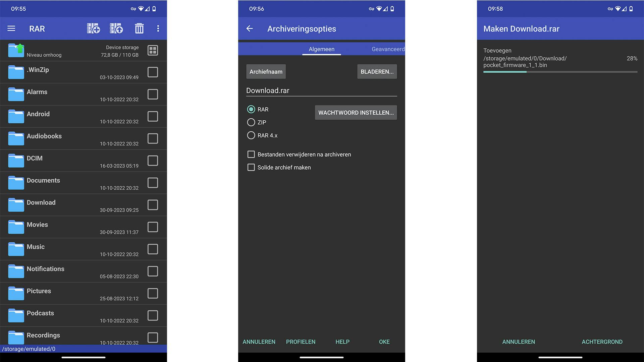Image resolution: width=644 pixels, height=362 pixels.
Task: Open the three-dot overflow menu
Action: 158,28
